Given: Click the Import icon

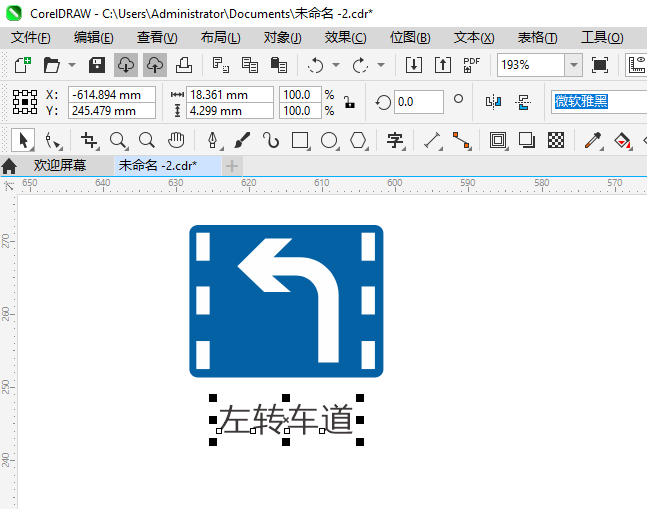Looking at the screenshot, I should [x=413, y=65].
